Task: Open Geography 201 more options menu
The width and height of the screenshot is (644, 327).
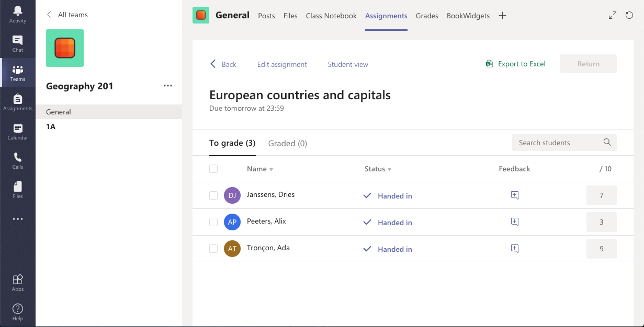Action: (x=168, y=86)
